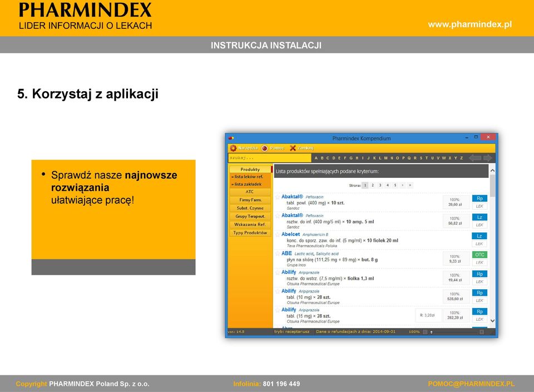Click the zoom-out icon in status bar

pos(425,332)
